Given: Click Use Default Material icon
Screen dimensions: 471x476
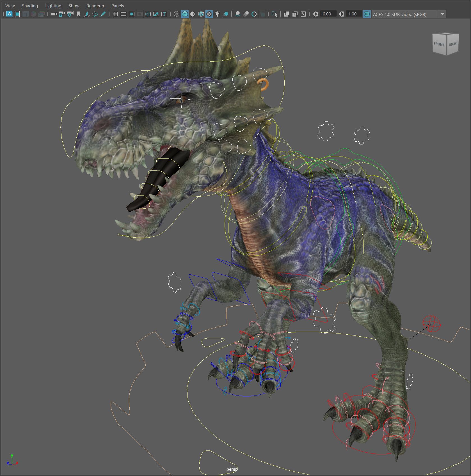Looking at the screenshot, I should click(x=193, y=14).
